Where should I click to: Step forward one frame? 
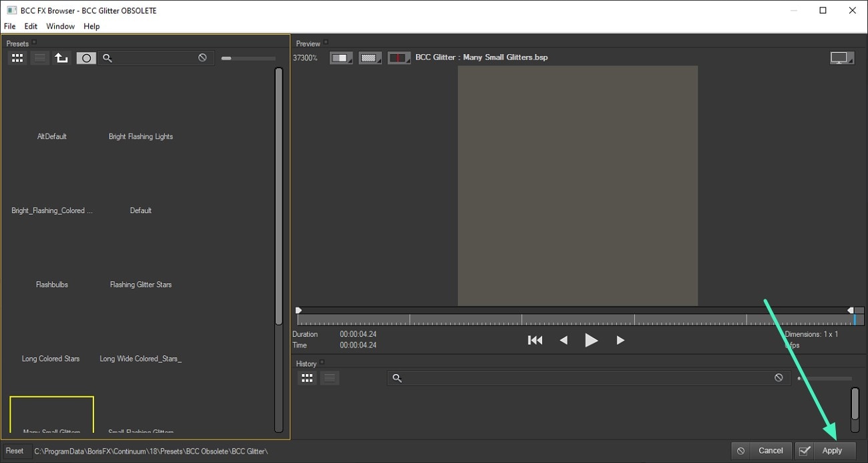[x=620, y=340]
